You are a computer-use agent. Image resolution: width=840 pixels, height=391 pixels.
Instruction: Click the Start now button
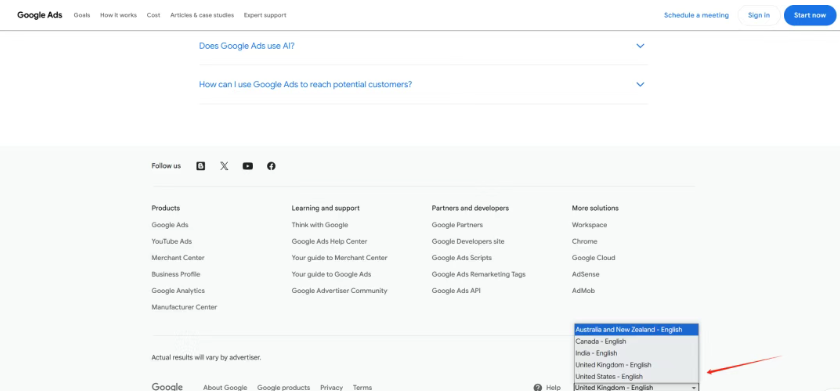(810, 15)
